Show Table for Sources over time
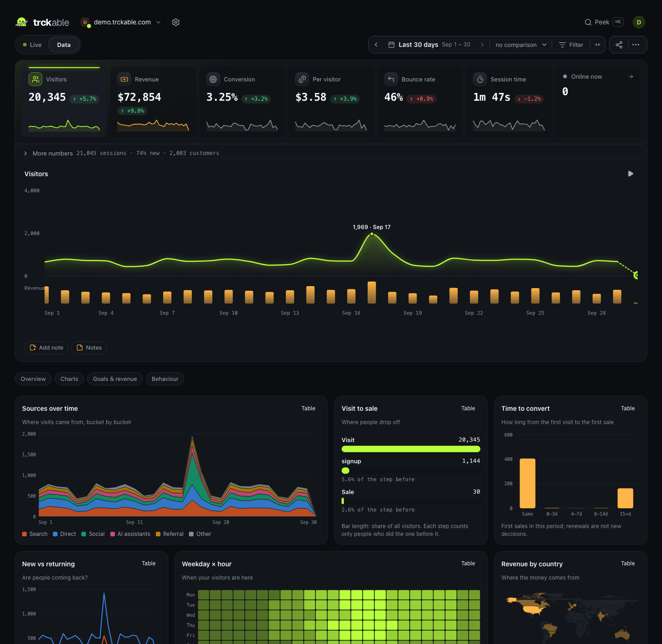This screenshot has height=644, width=662. click(x=308, y=408)
